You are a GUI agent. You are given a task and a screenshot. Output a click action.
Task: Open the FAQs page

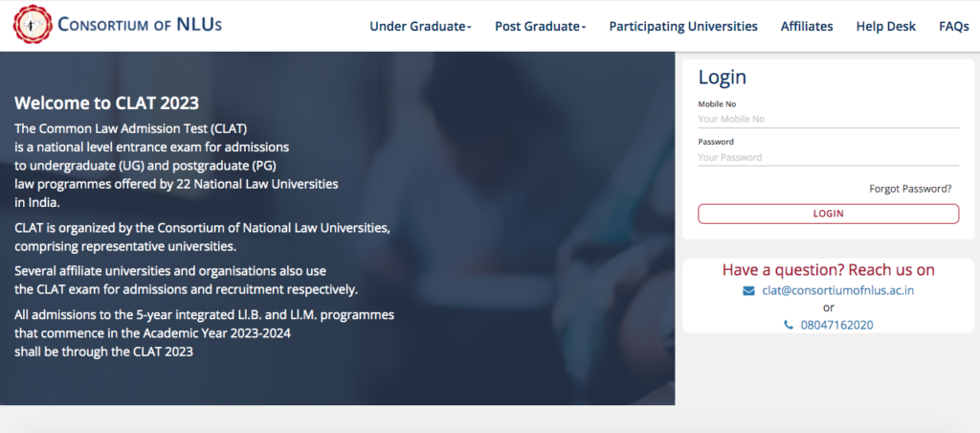953,27
